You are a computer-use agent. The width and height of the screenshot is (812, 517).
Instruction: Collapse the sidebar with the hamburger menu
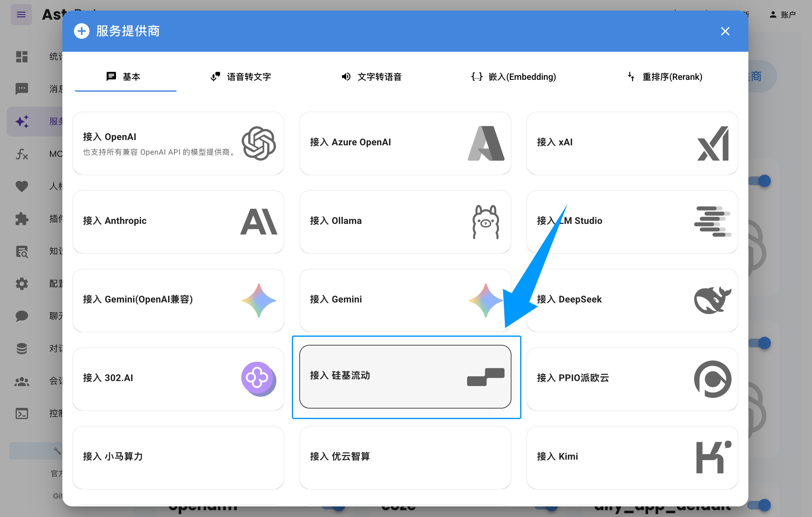(x=21, y=15)
